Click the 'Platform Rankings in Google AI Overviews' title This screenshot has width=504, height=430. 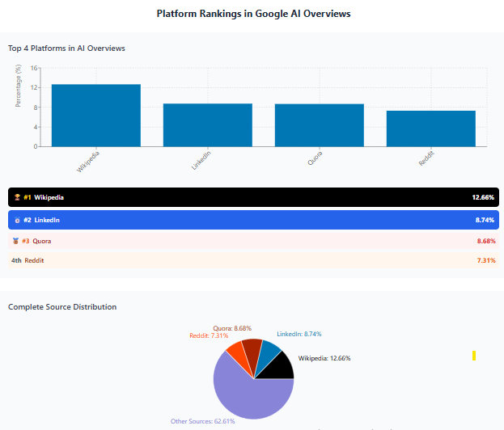[253, 14]
